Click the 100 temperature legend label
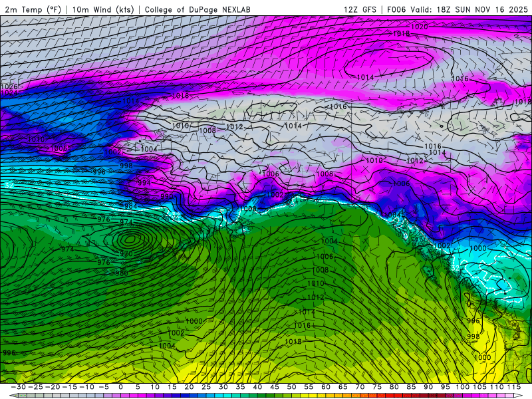532x399 pixels. (462, 387)
